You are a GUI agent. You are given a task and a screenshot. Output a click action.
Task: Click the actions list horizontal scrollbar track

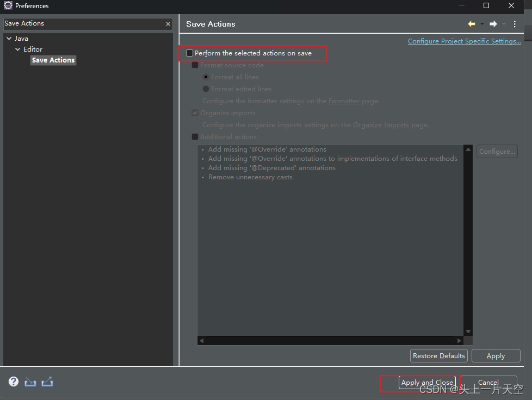click(331, 340)
